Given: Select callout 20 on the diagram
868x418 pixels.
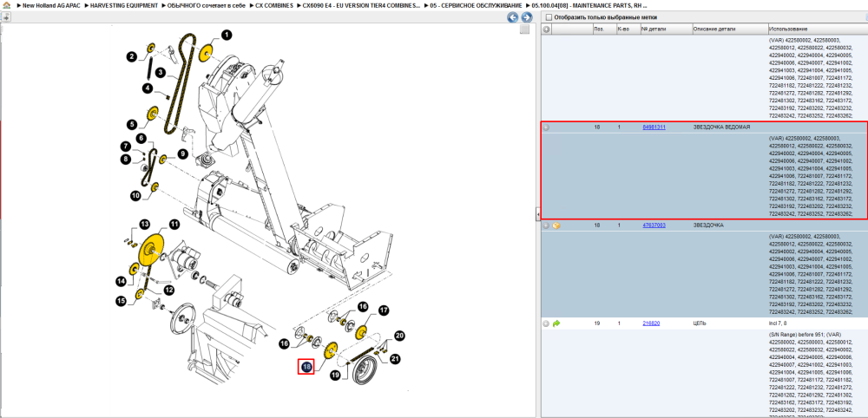Looking at the screenshot, I should [x=399, y=336].
